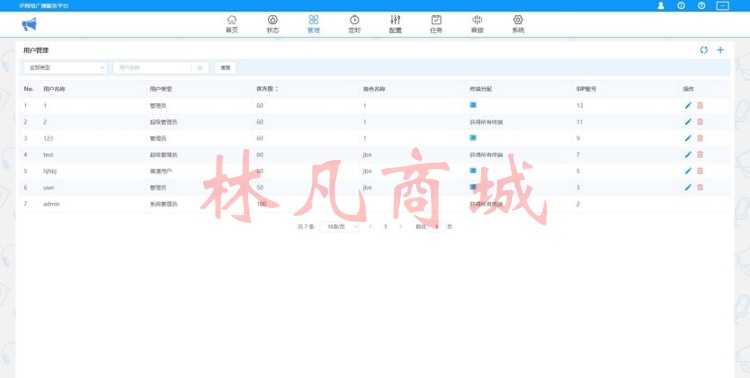Open the 系统 system section

pos(518,24)
